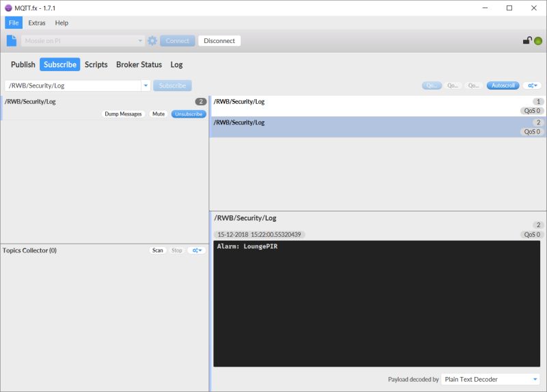The height and width of the screenshot is (392, 547).
Task: Open subscribe options gear dropdown near Autoscroll
Action: pyautogui.click(x=532, y=86)
